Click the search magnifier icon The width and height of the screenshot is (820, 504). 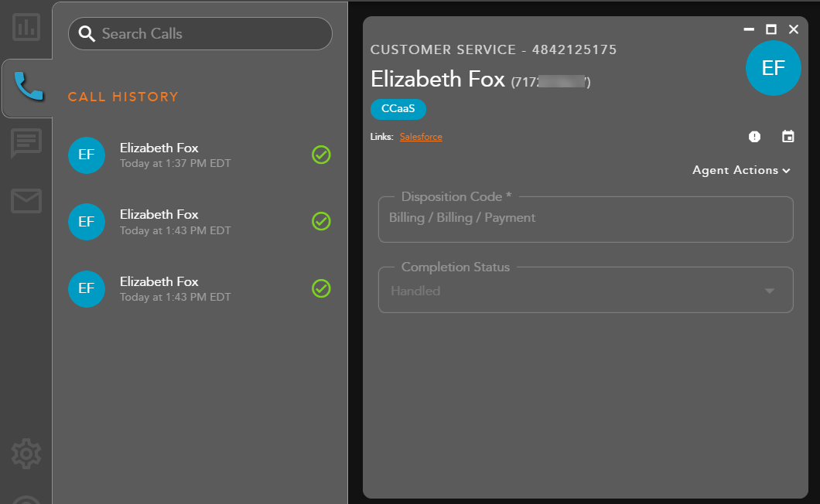pos(87,34)
